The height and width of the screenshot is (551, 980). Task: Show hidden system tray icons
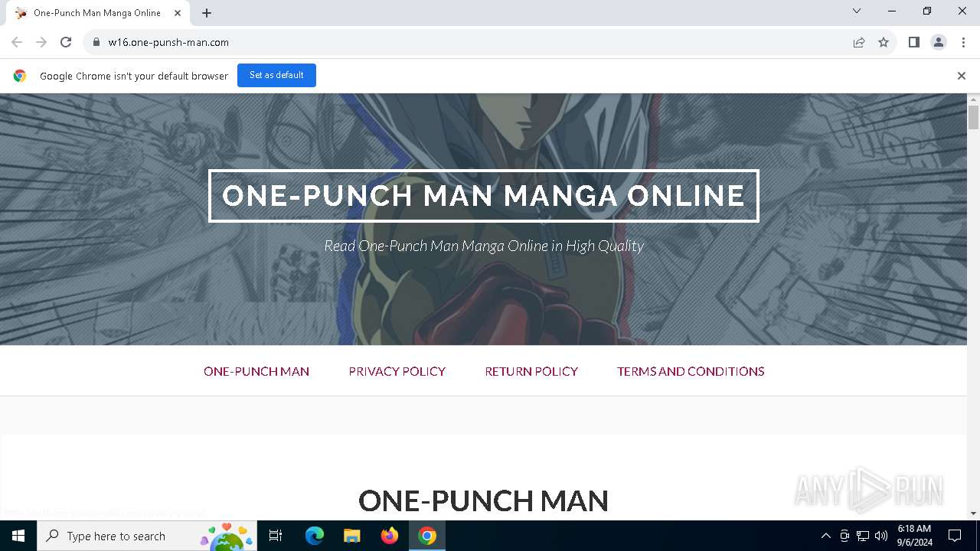(x=825, y=536)
